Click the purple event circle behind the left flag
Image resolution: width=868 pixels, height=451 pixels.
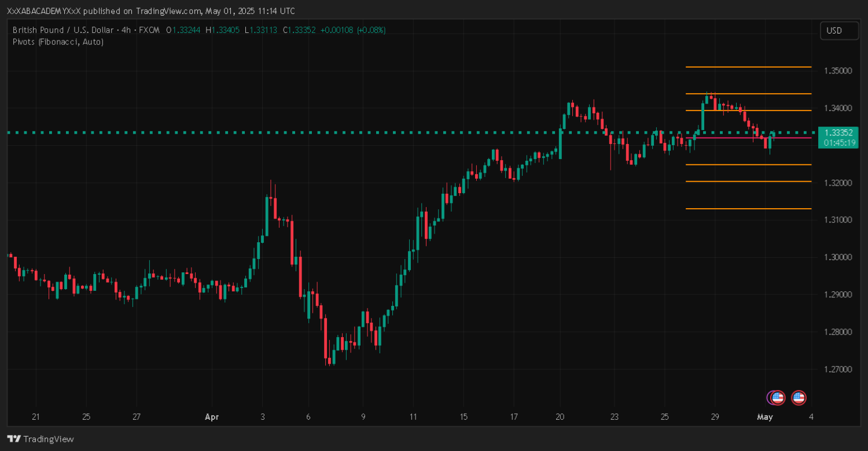coord(770,397)
